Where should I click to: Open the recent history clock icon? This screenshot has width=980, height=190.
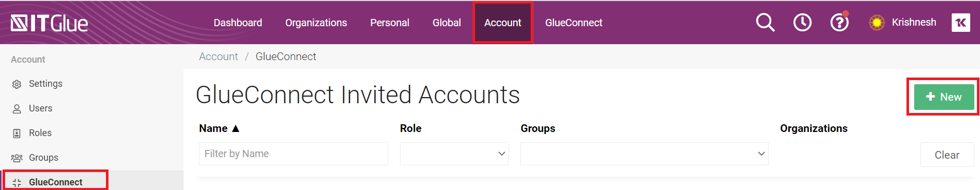802,23
